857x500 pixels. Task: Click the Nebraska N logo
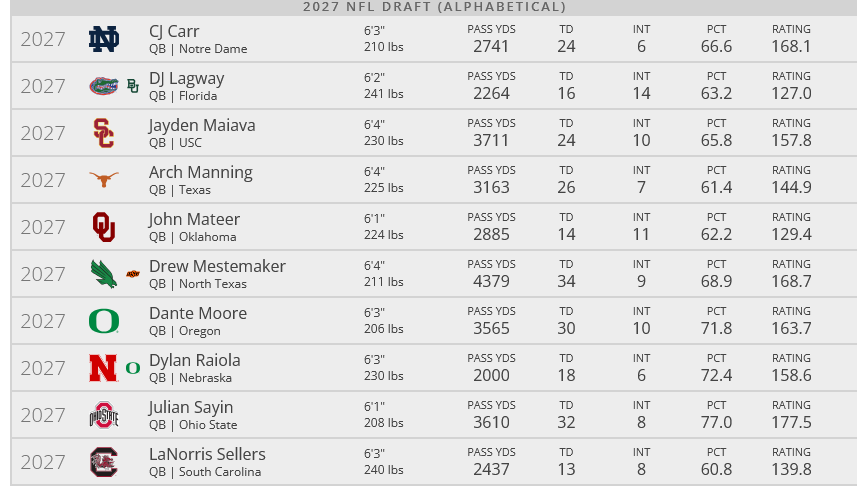[103, 368]
